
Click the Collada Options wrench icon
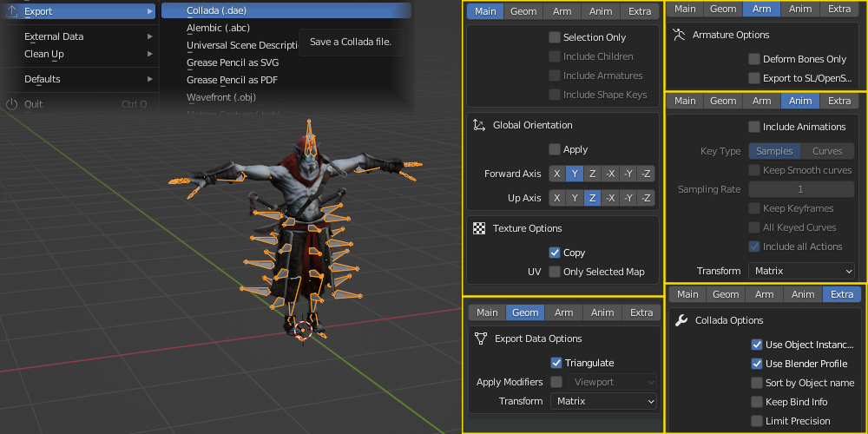pyautogui.click(x=681, y=320)
